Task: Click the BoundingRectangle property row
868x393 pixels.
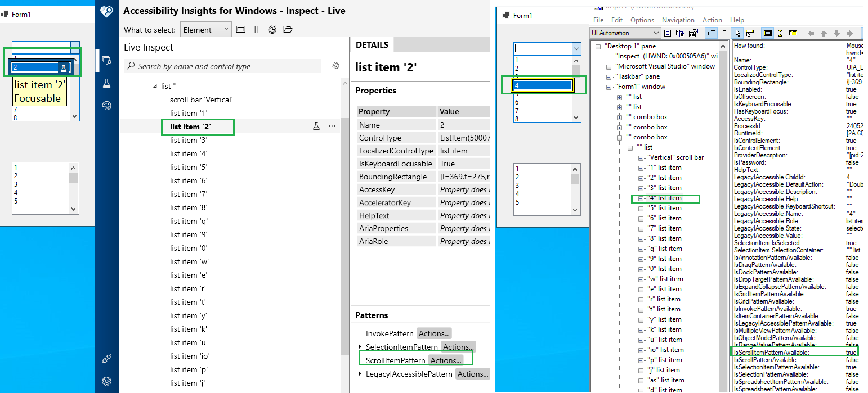Action: 423,177
